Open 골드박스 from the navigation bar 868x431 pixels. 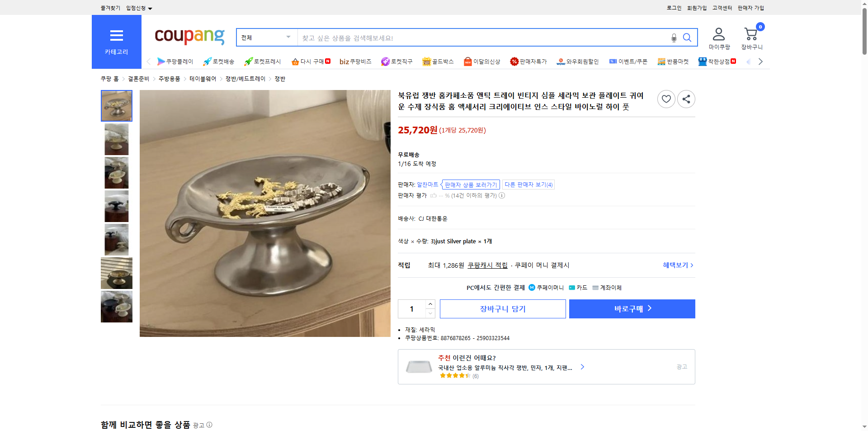[427, 61]
